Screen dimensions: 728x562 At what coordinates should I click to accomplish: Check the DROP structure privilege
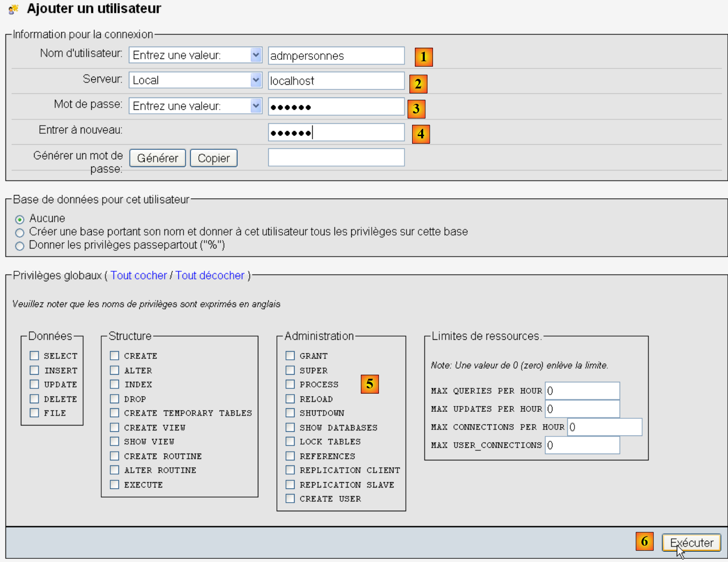tap(115, 399)
